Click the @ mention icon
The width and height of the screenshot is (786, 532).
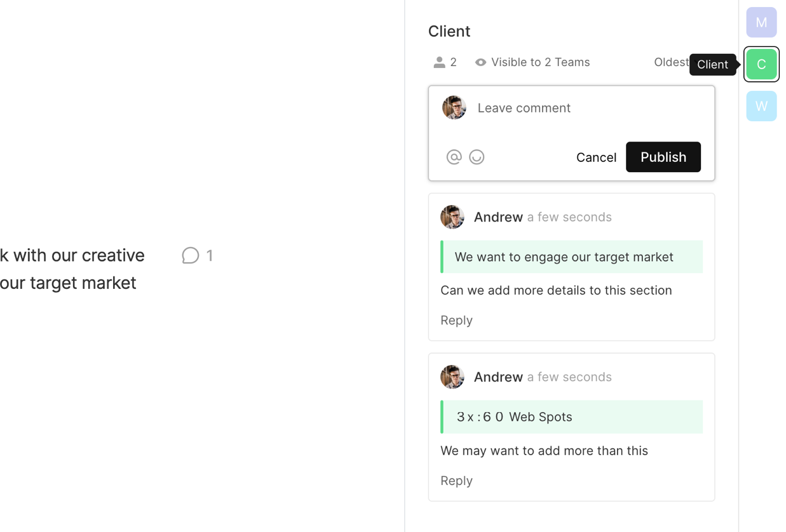(454, 157)
